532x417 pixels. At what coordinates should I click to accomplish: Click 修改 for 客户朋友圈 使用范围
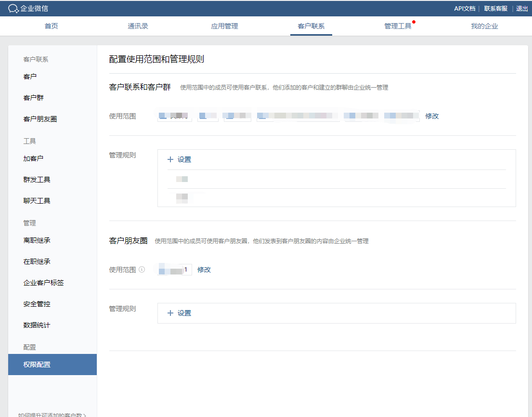(x=204, y=270)
